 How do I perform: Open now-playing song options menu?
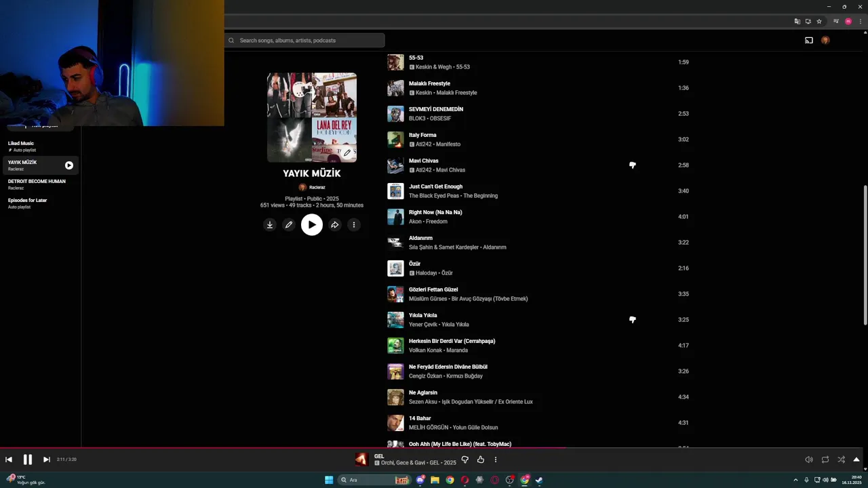pyautogui.click(x=495, y=460)
